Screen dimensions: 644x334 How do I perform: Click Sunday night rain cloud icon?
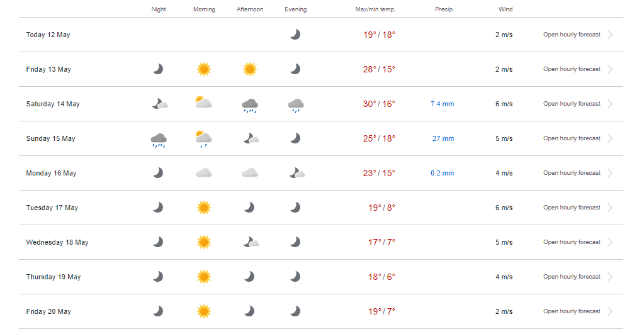(159, 140)
